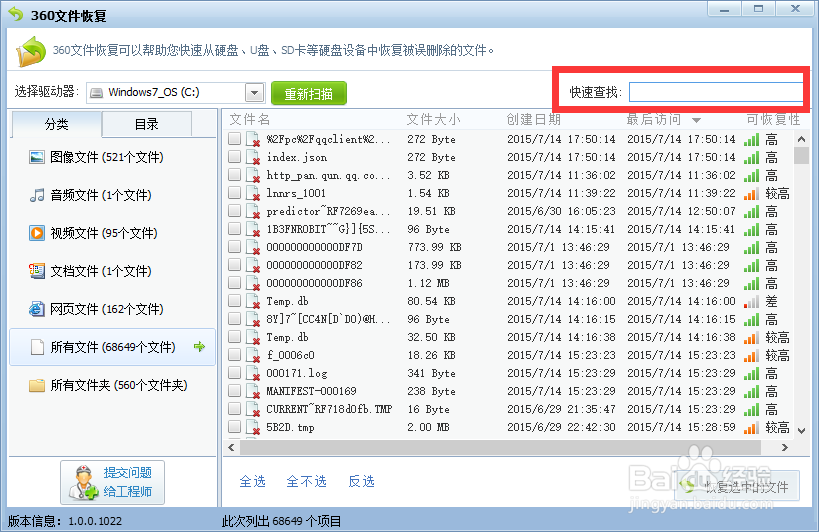819x532 pixels.
Task: Click the deleted file icon for 5B2D.tmp
Action: pyautogui.click(x=253, y=427)
